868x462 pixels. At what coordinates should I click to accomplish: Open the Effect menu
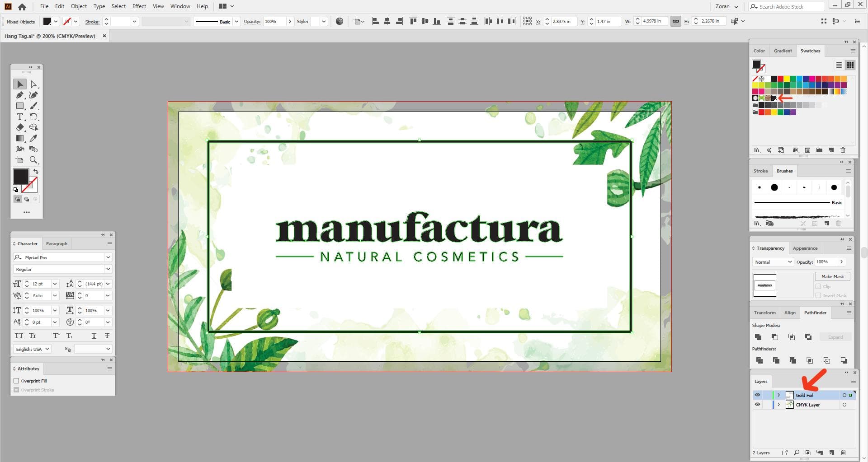coord(139,6)
